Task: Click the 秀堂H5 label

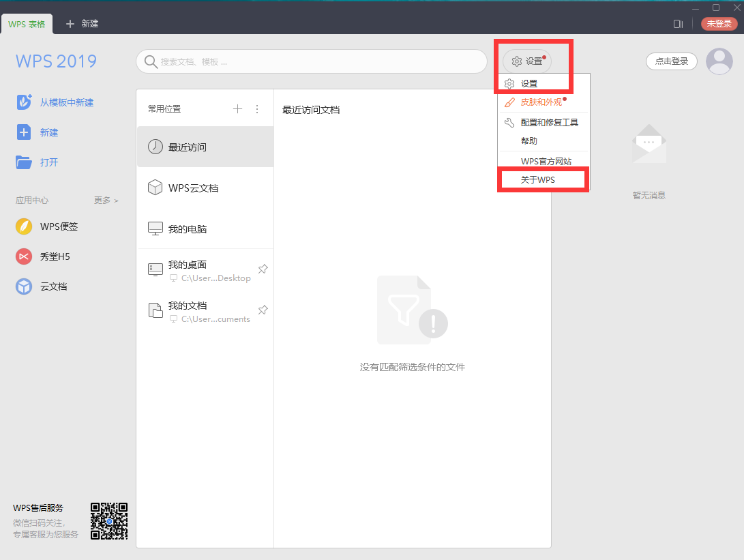Action: (x=55, y=256)
